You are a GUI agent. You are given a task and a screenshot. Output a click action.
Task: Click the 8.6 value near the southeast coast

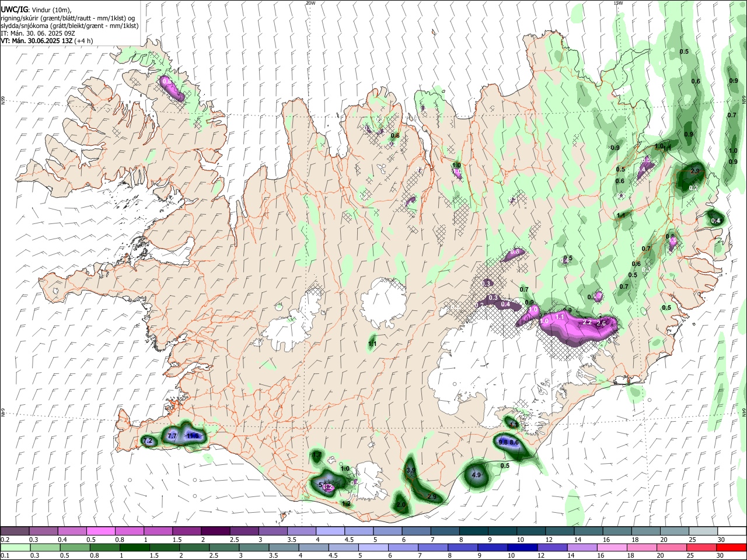pos(514,443)
